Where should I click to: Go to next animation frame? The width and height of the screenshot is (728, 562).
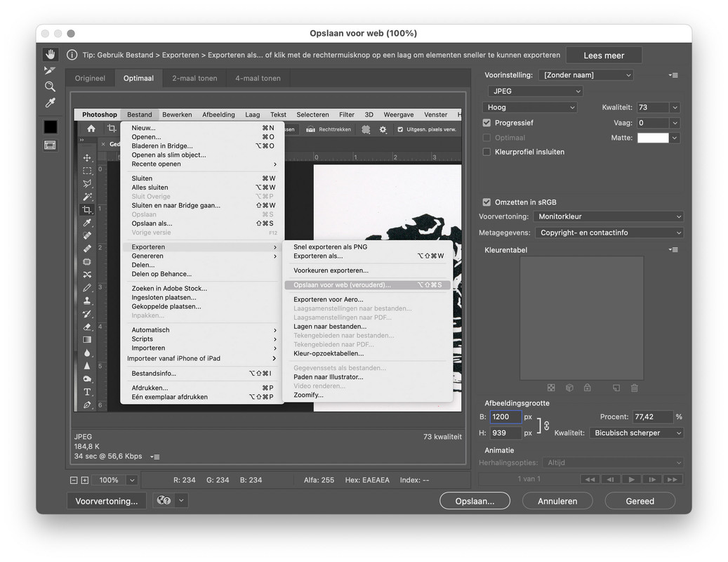click(652, 479)
